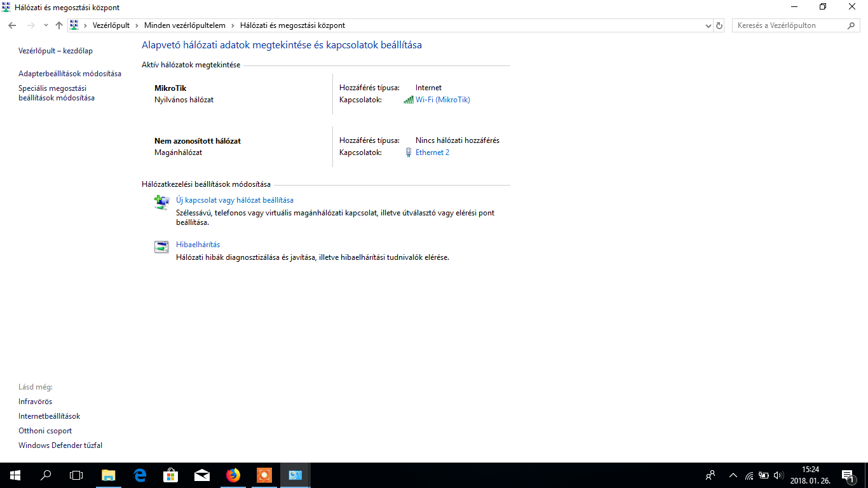The height and width of the screenshot is (488, 868).
Task: Open the Windows Start menu
Action: tap(15, 475)
